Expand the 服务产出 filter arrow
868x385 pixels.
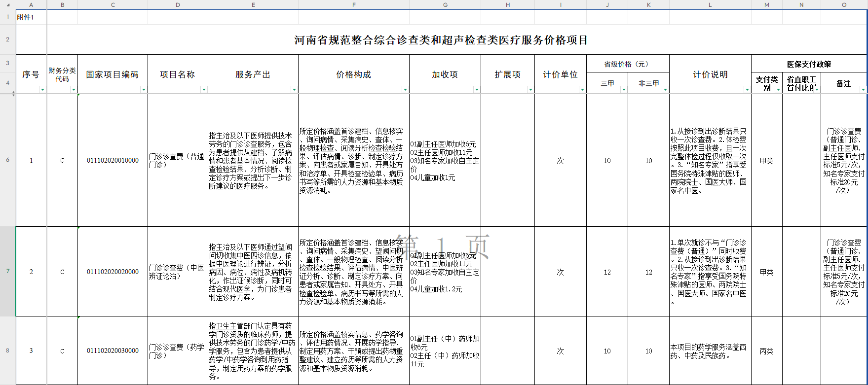point(294,89)
